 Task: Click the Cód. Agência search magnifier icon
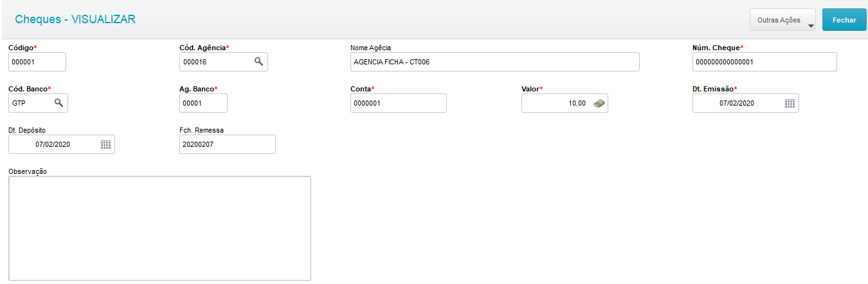coord(258,62)
